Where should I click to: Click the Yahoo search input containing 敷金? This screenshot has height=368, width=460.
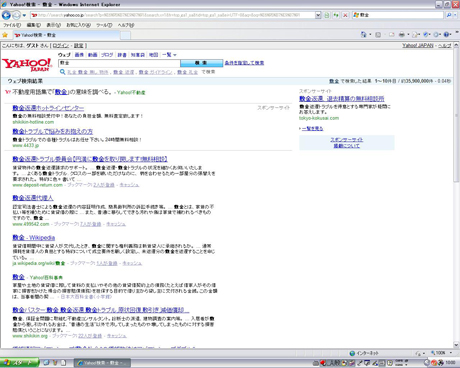[x=119, y=63]
